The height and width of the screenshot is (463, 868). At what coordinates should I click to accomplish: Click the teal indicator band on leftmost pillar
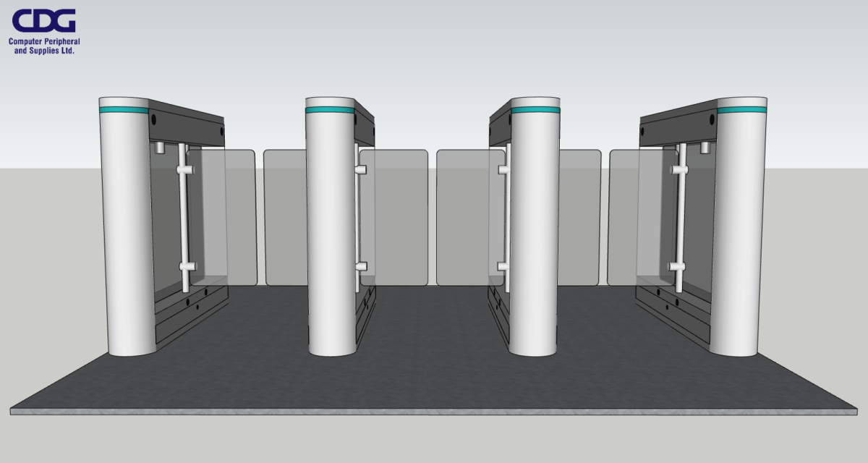pos(124,109)
